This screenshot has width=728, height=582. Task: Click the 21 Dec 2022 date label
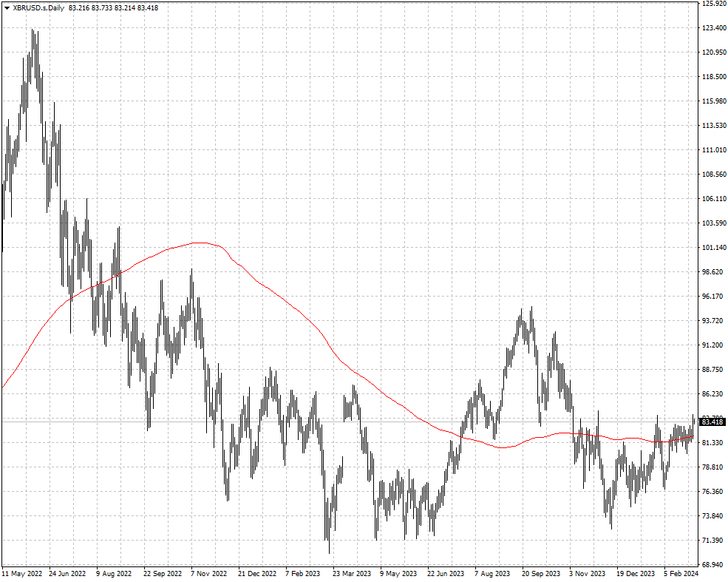[256, 574]
